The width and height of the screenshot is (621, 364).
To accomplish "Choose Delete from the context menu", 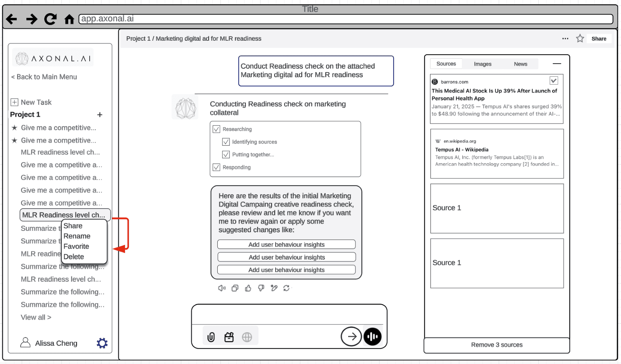I will tap(74, 257).
